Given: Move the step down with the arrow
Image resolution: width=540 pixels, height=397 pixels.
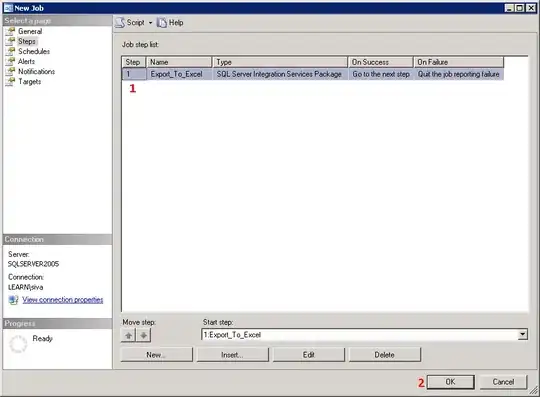Looking at the screenshot, I should (x=144, y=335).
